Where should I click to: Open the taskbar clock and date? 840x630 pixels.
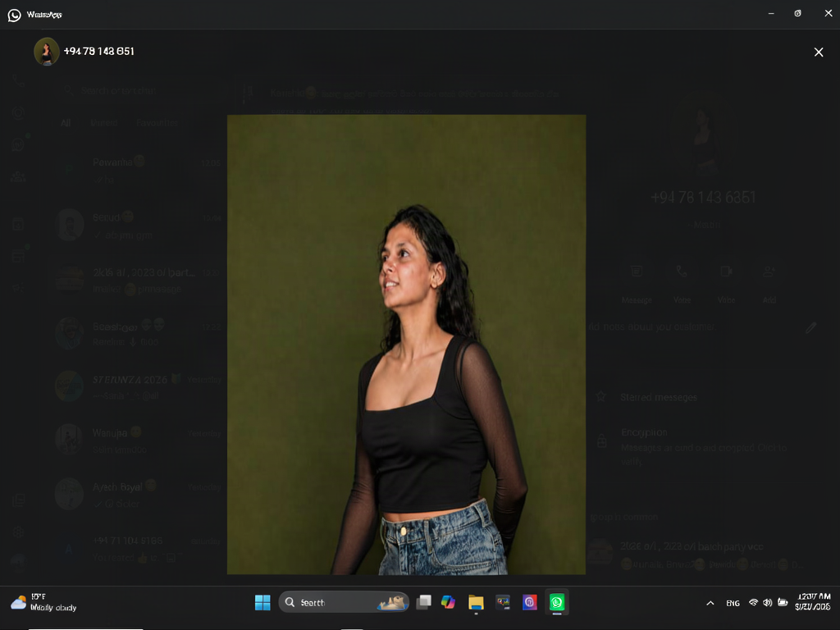click(813, 601)
